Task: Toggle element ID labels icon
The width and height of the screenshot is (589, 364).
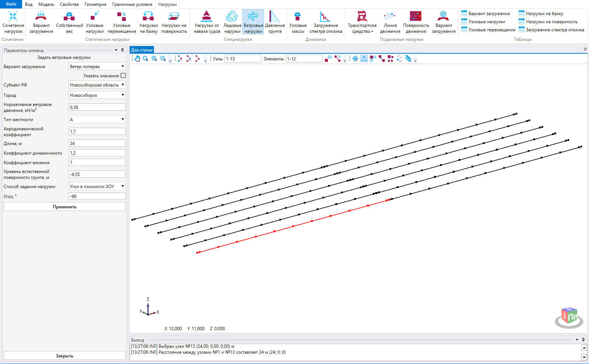Action: pos(338,59)
